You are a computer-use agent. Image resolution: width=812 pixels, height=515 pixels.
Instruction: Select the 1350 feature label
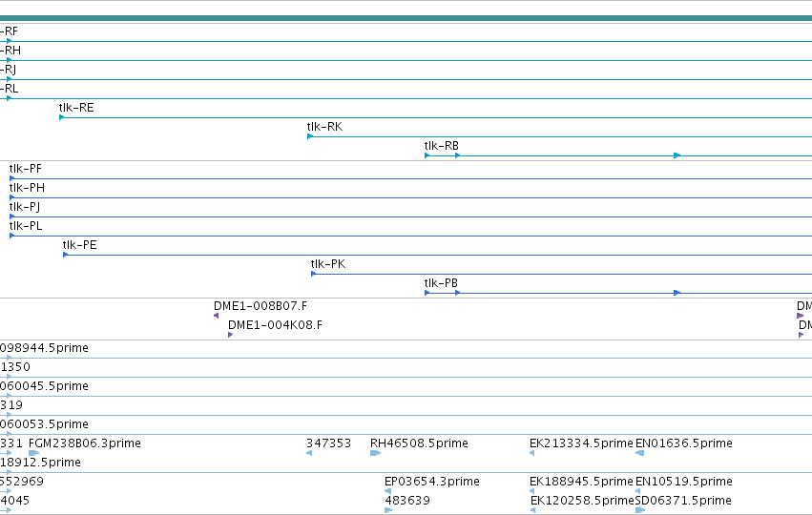(x=15, y=367)
